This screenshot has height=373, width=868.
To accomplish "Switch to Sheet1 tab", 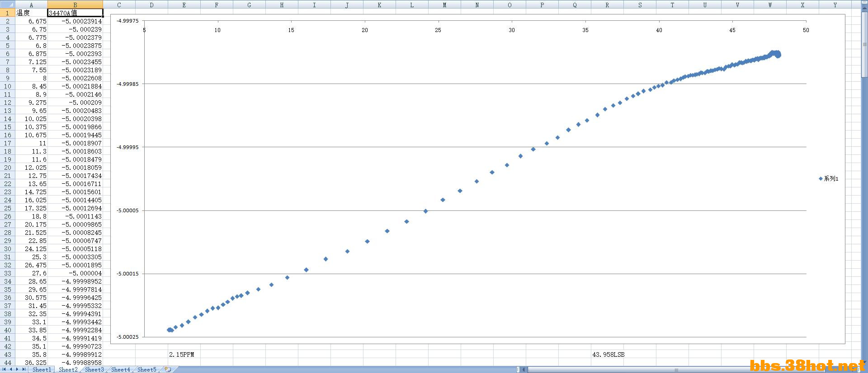I will [42, 369].
